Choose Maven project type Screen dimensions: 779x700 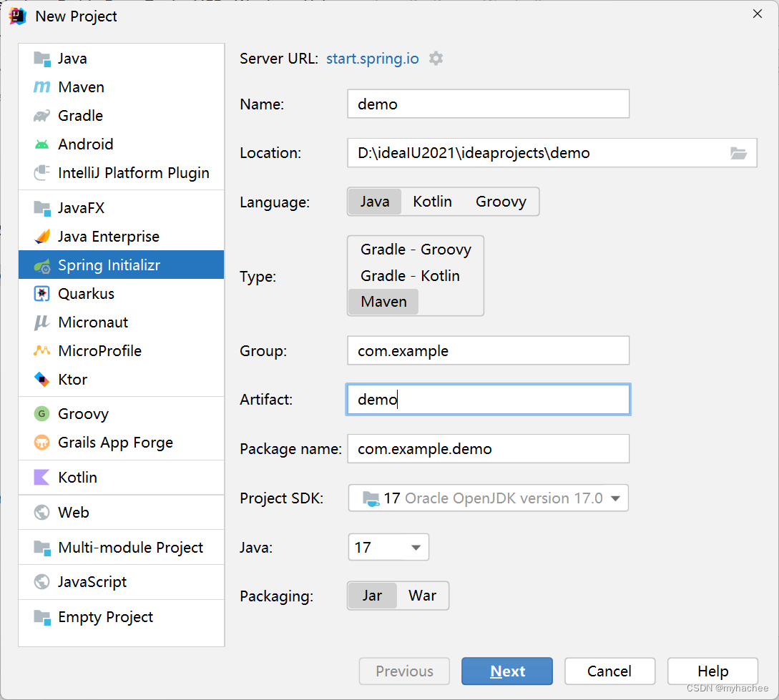tap(383, 302)
